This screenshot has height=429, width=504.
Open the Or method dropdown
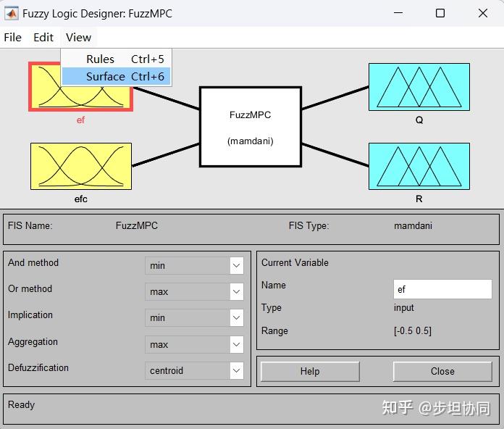click(x=194, y=292)
